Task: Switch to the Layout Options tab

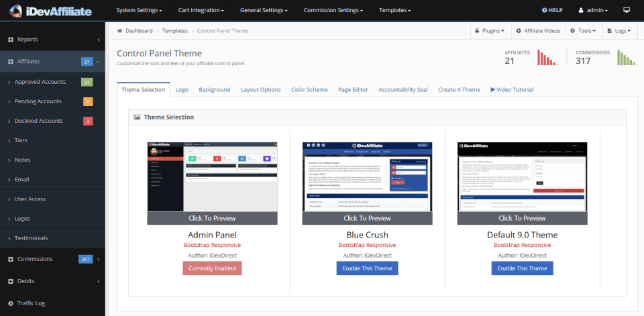Action: pos(261,90)
